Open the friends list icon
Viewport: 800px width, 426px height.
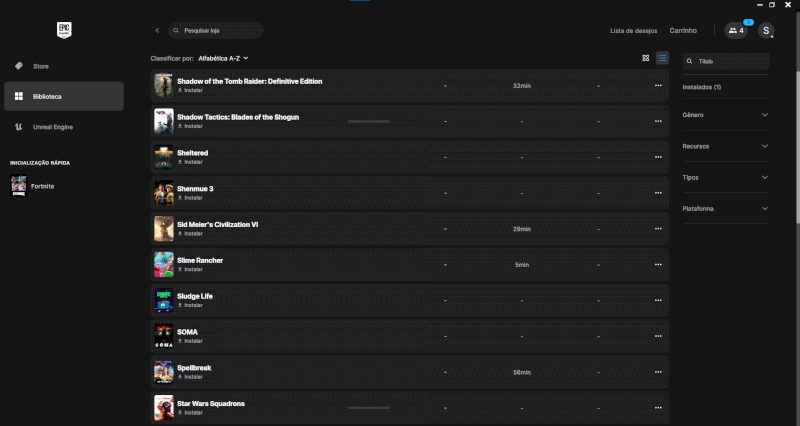pyautogui.click(x=737, y=31)
